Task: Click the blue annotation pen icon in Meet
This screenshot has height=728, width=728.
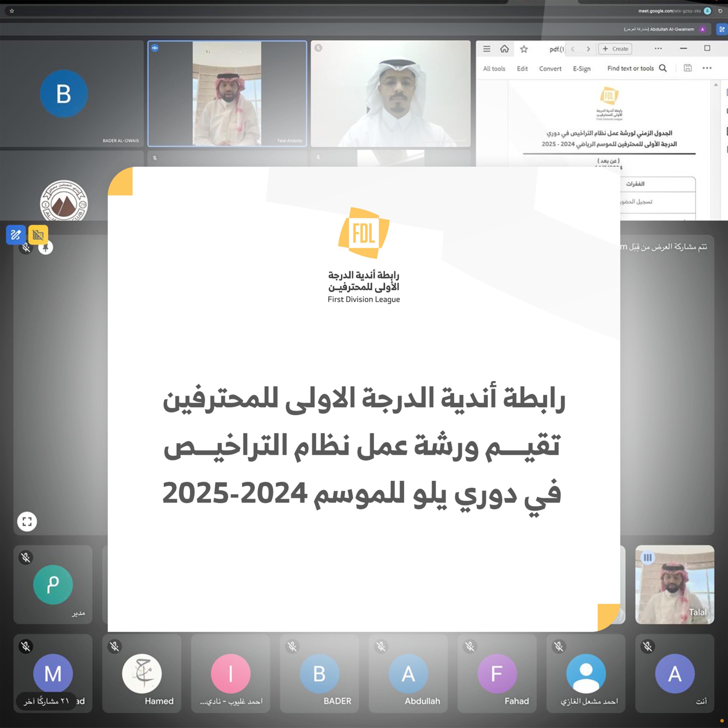Action: (x=16, y=235)
